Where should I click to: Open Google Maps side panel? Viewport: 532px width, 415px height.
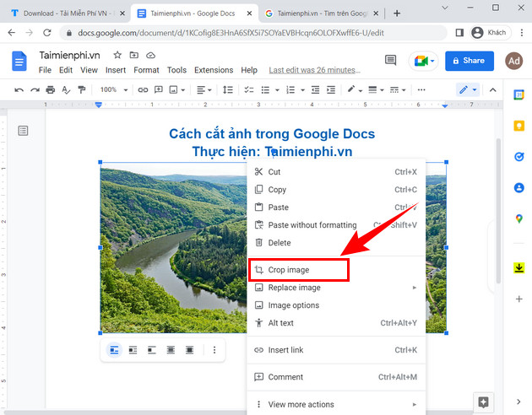pyautogui.click(x=518, y=218)
